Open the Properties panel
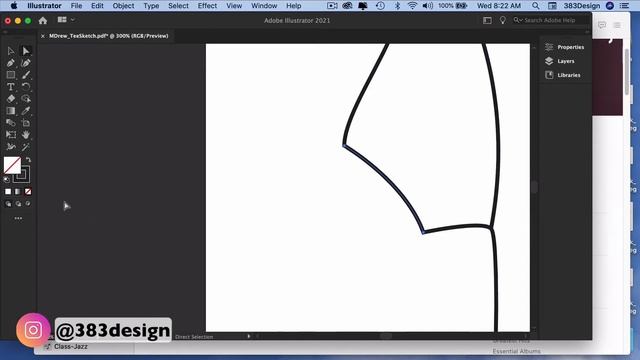Screen dimensions: 640x360 (565, 47)
